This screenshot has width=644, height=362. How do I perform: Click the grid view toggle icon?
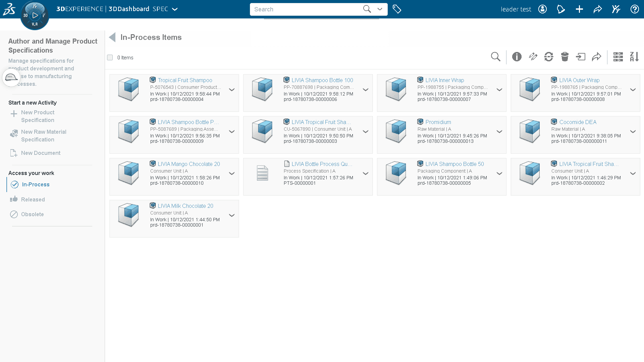618,57
